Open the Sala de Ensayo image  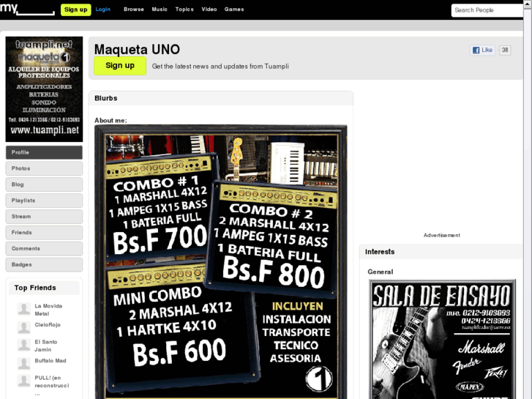pyautogui.click(x=442, y=339)
